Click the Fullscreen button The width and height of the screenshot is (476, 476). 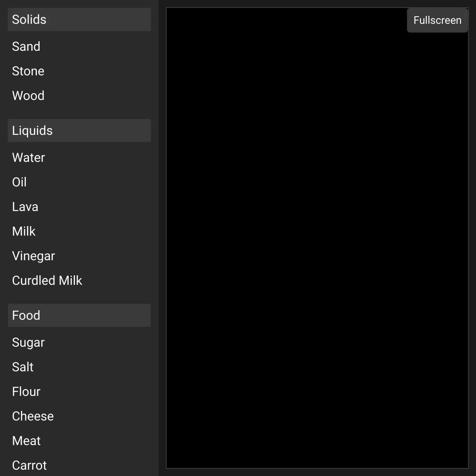[438, 20]
